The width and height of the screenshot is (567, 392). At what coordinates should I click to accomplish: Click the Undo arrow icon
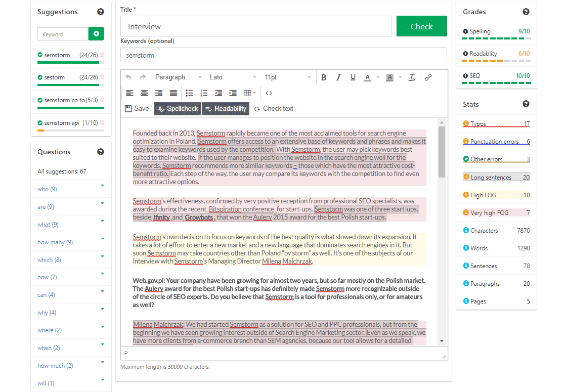tap(128, 77)
